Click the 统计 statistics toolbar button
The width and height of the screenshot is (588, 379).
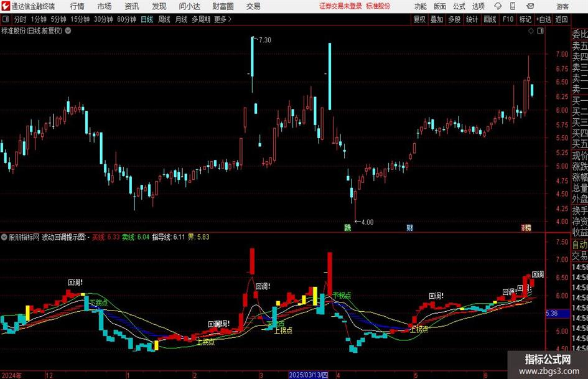click(x=472, y=19)
